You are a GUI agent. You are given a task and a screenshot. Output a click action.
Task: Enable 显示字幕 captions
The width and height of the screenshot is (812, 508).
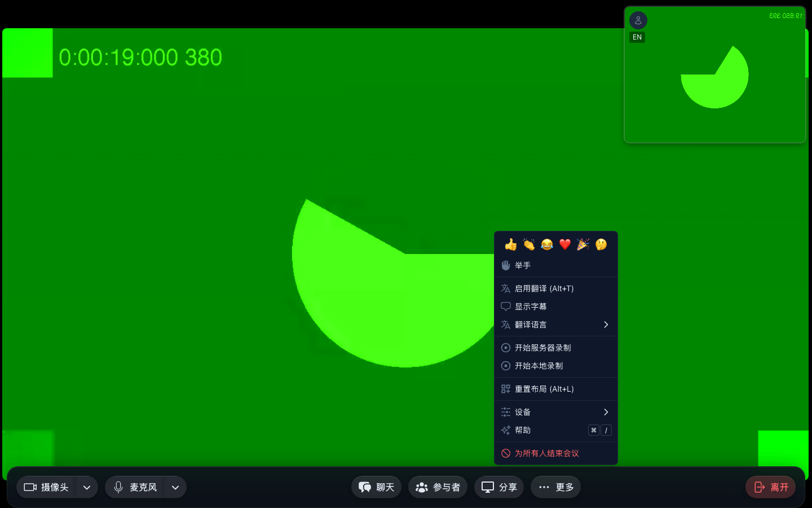556,306
